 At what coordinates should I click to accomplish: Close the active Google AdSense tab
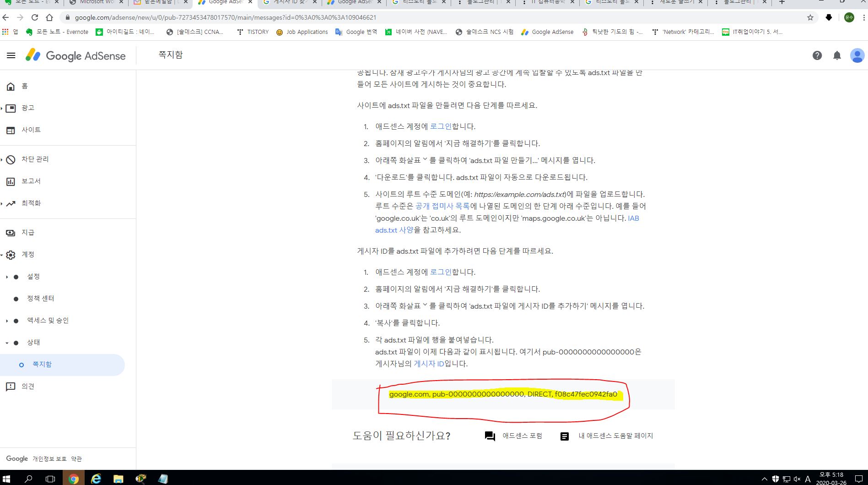[x=250, y=2]
